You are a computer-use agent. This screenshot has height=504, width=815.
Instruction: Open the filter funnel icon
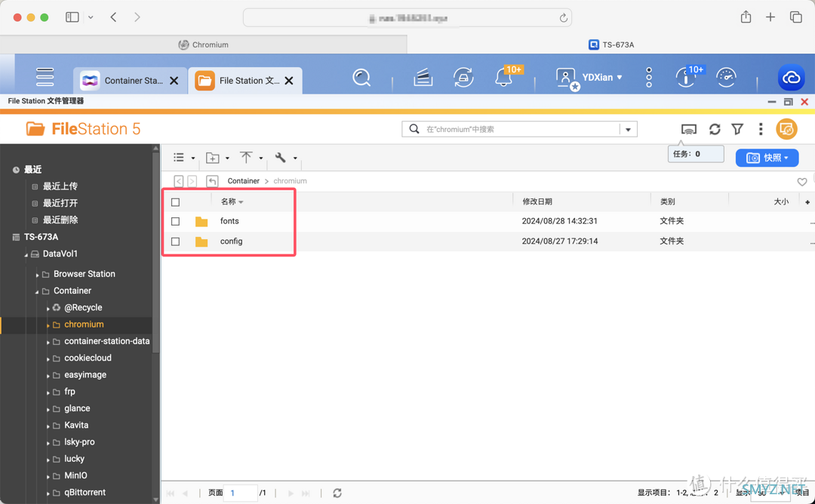[737, 130]
